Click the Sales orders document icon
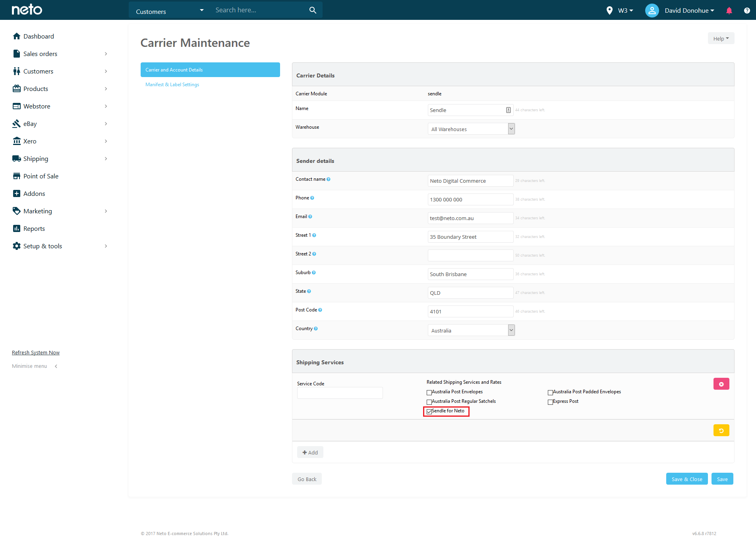The width and height of the screenshot is (756, 549). (x=17, y=54)
